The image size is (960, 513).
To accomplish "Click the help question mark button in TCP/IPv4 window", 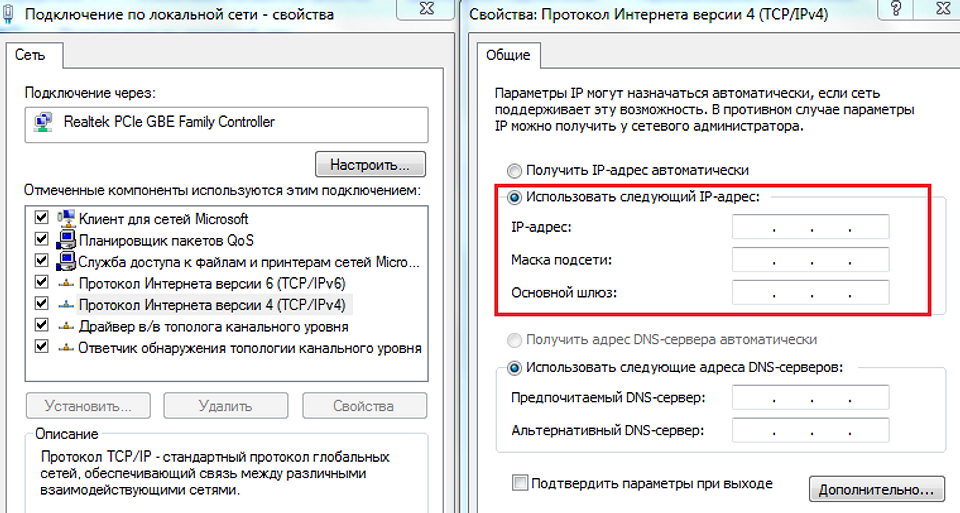I will (x=896, y=8).
